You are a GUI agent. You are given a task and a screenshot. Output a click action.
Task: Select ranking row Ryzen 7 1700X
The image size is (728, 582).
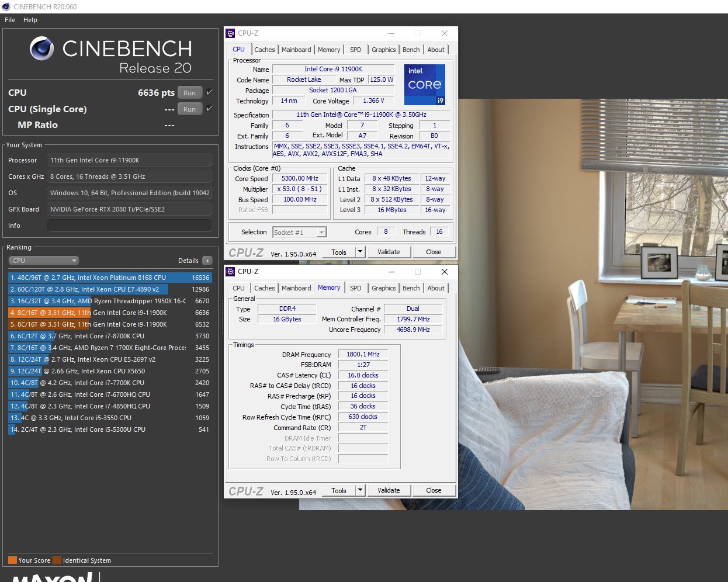110,348
